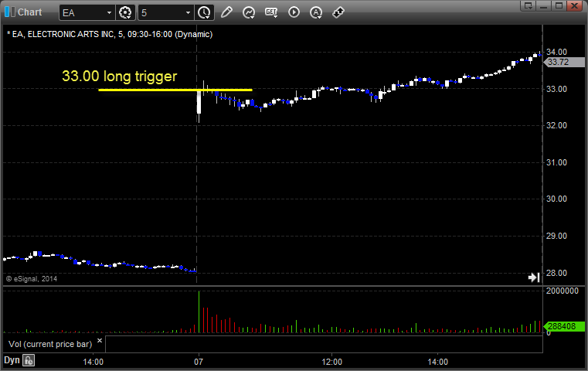588x371 pixels.
Task: Click the 2000000 volume axis label
Action: coord(563,291)
